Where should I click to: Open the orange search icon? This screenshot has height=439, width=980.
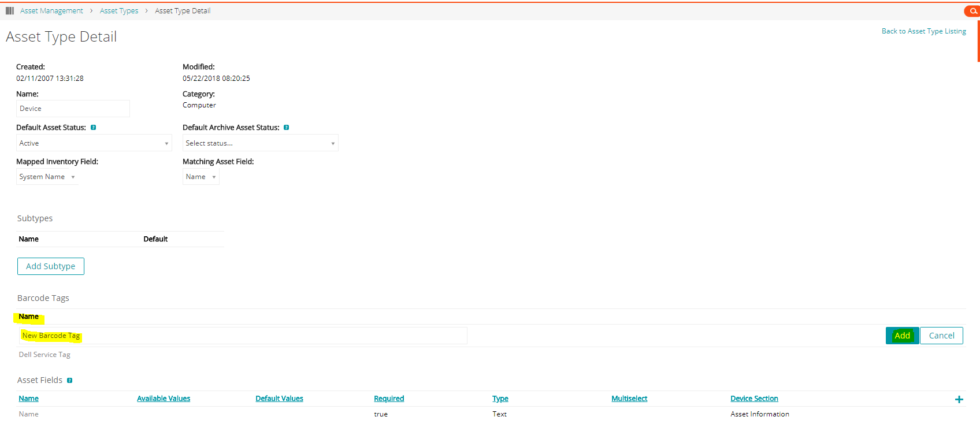(x=973, y=11)
